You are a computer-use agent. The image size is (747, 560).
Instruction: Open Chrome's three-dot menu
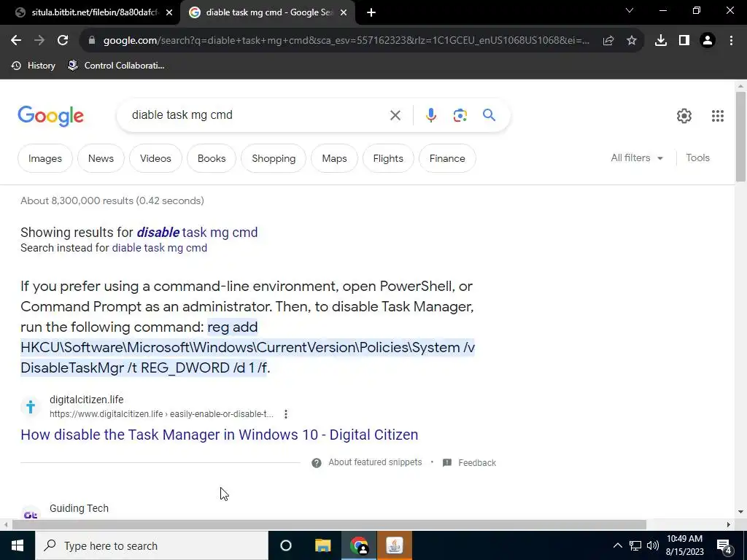pyautogui.click(x=731, y=41)
